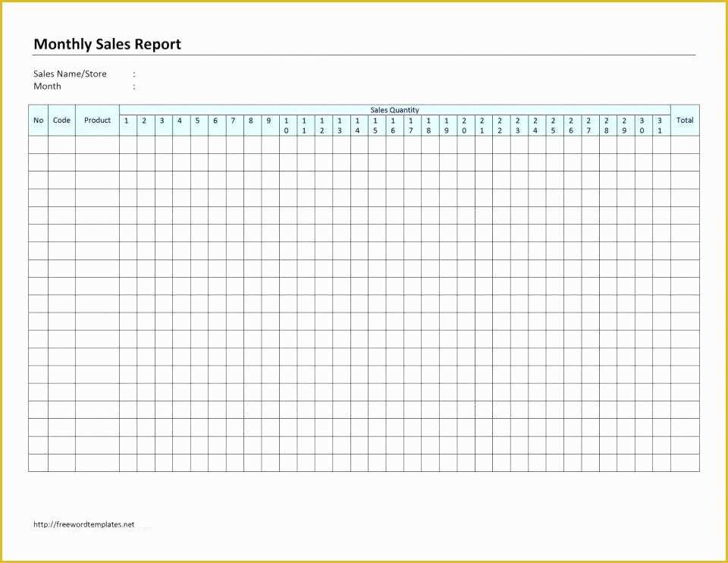The height and width of the screenshot is (563, 728).
Task: Select day 5 column header
Action: click(199, 125)
